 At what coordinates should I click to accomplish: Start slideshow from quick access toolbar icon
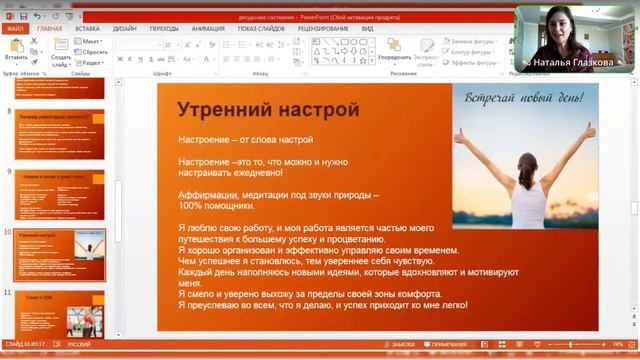tap(69, 16)
